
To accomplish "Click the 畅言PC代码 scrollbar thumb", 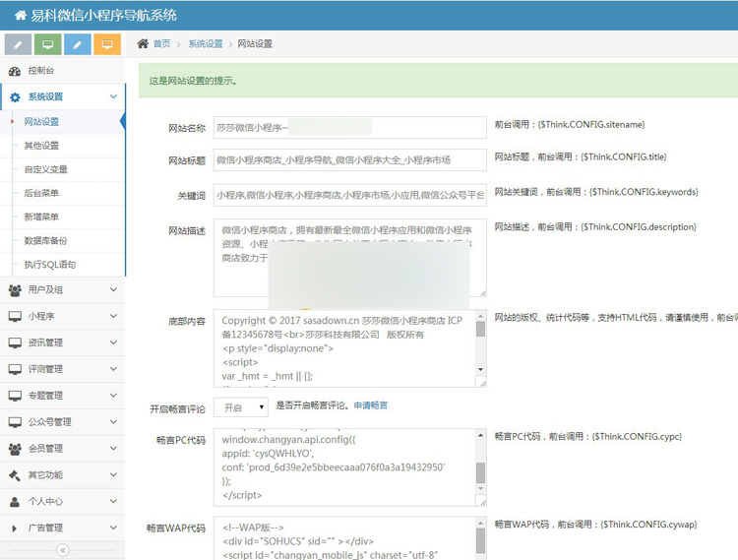I will click(x=480, y=473).
